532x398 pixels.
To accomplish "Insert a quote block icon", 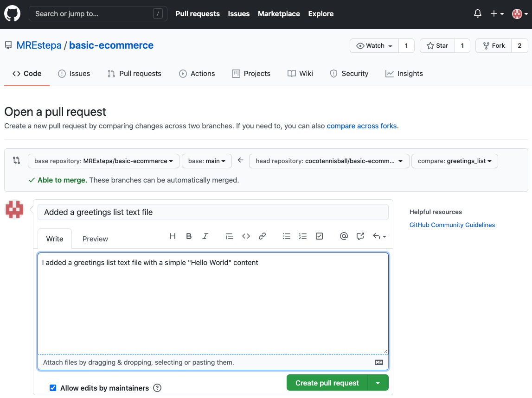I will [x=229, y=236].
